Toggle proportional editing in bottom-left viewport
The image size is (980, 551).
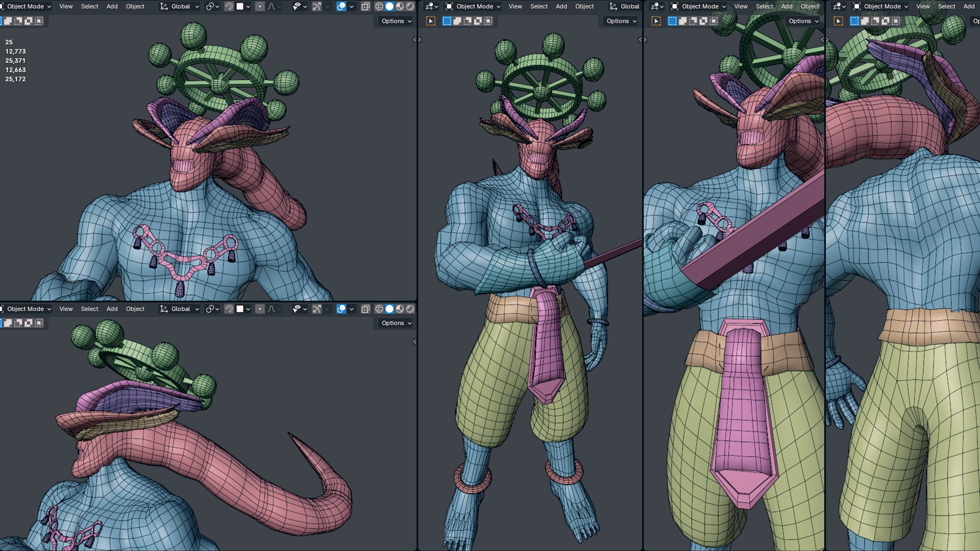[260, 309]
